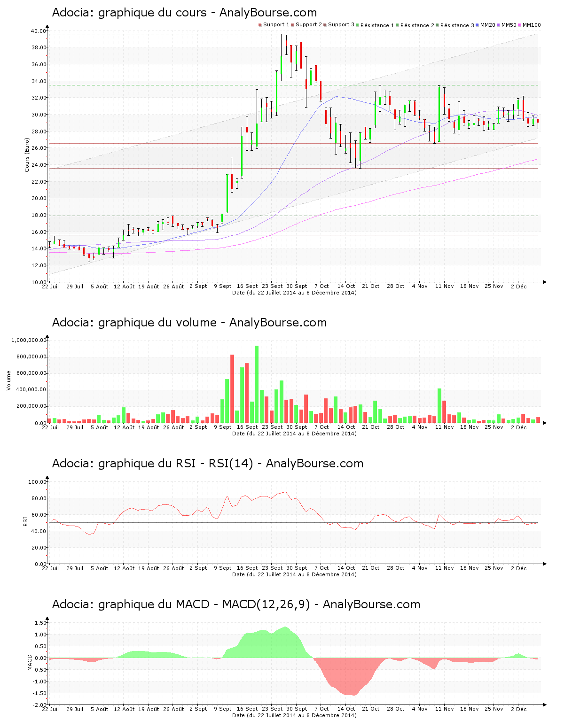
Task: Click the 'Cours (Euro)' vertical axis label
Action: point(27,155)
